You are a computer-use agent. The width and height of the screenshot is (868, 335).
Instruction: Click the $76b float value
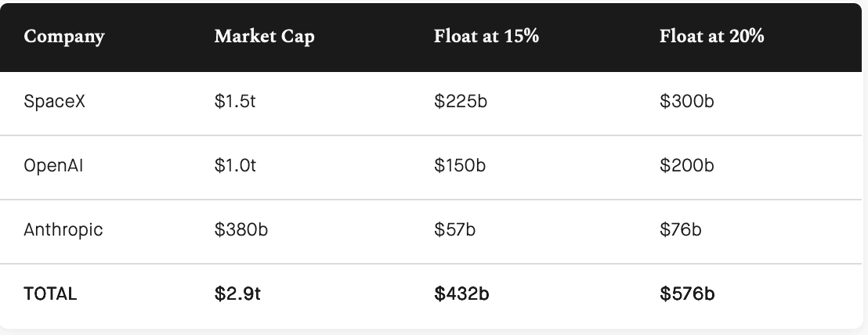(x=680, y=230)
